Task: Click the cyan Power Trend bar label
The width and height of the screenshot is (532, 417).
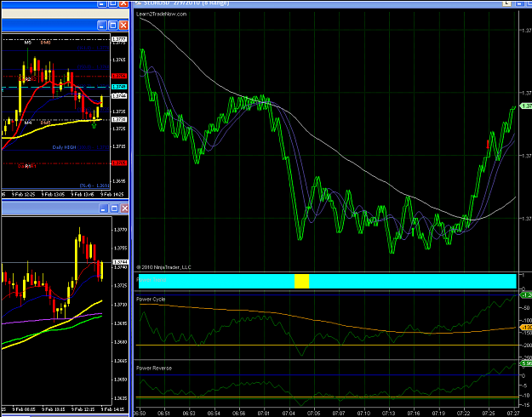Action: 151,280
